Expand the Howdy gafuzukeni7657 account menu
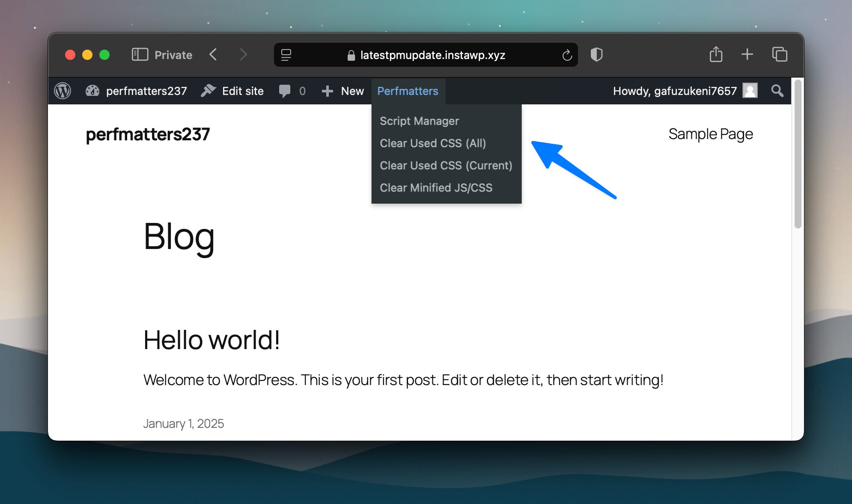Viewport: 852px width, 504px height. coord(674,91)
